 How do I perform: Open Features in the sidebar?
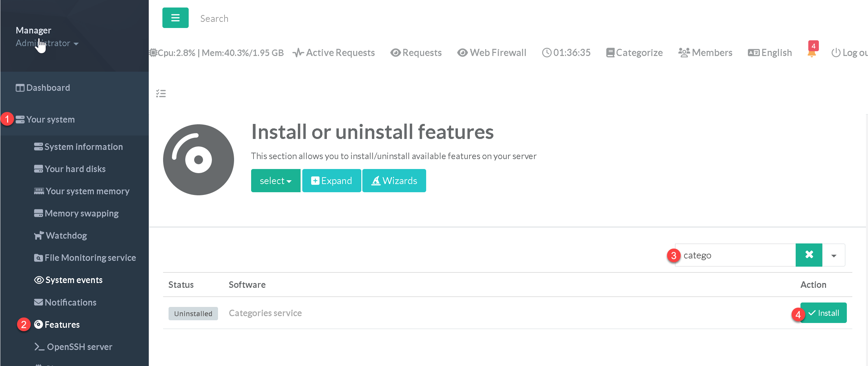(x=62, y=324)
